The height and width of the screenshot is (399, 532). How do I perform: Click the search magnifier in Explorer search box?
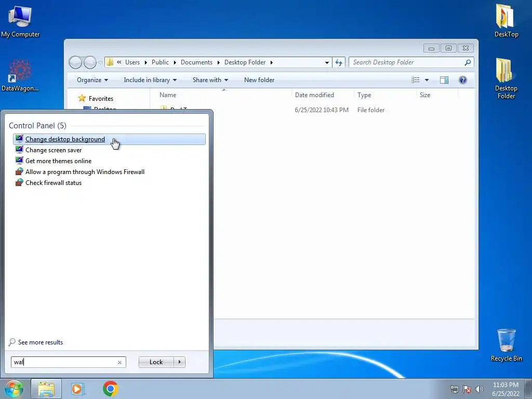[x=468, y=62]
